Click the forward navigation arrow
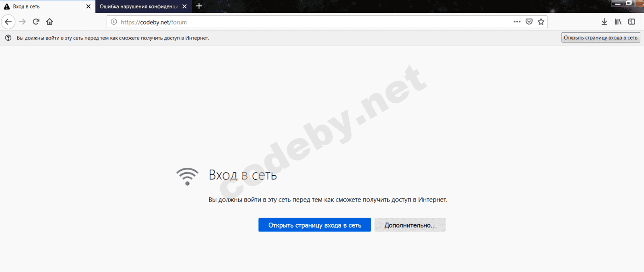Image resolution: width=644 pixels, height=272 pixels. [x=22, y=22]
